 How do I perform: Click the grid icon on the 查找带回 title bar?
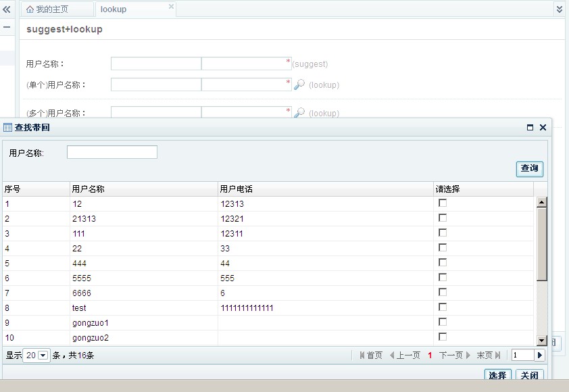[x=8, y=127]
